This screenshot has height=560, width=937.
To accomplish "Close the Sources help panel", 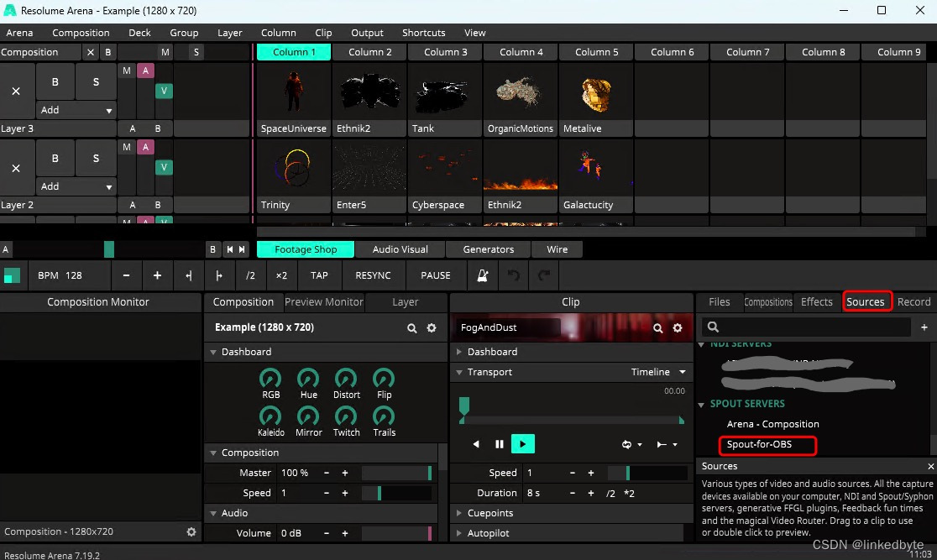I will click(930, 466).
